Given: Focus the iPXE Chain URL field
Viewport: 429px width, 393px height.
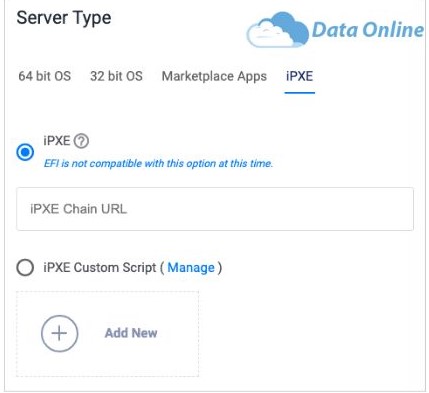Looking at the screenshot, I should tap(215, 209).
